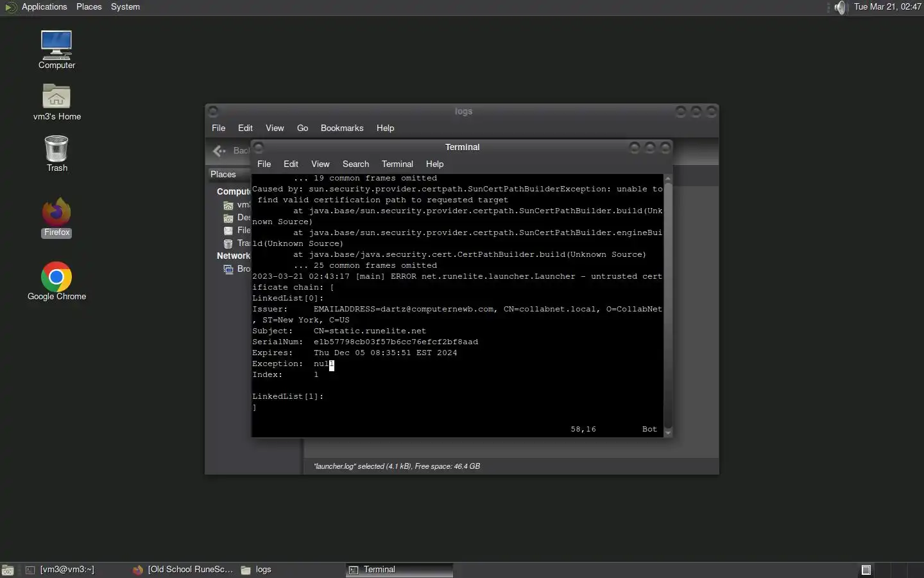Click the Terminal scrollbar up arrow
Image resolution: width=924 pixels, height=578 pixels.
tap(668, 178)
